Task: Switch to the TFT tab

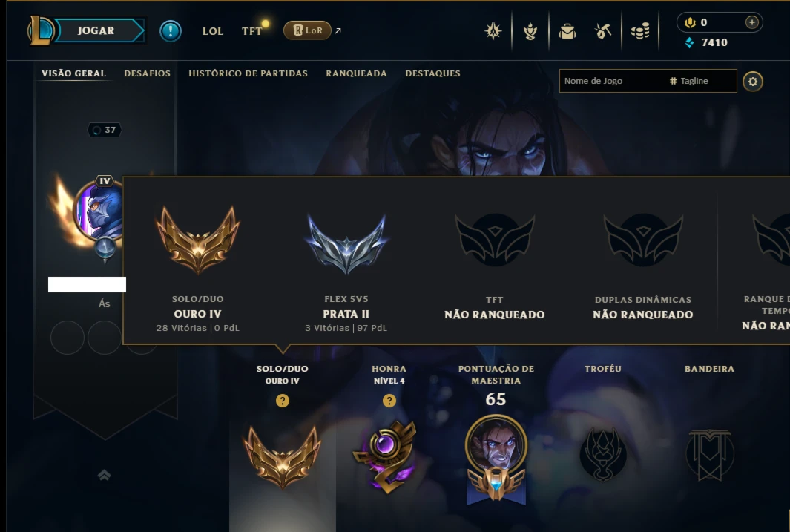Action: tap(252, 31)
